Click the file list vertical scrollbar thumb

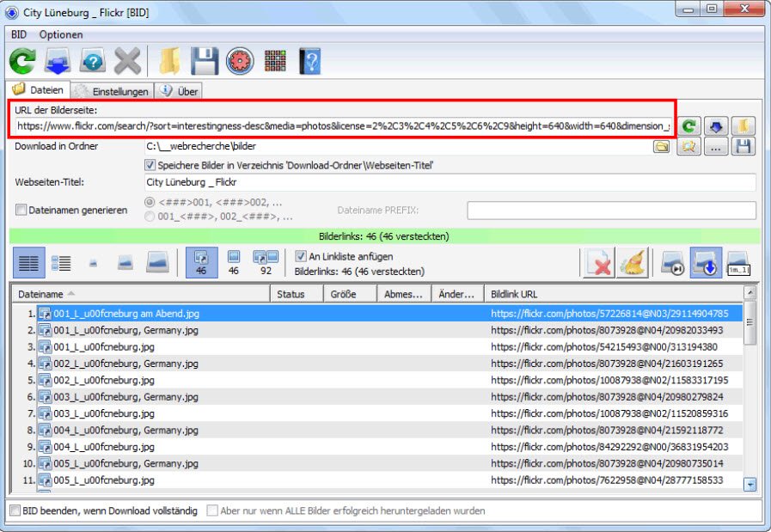pyautogui.click(x=750, y=322)
